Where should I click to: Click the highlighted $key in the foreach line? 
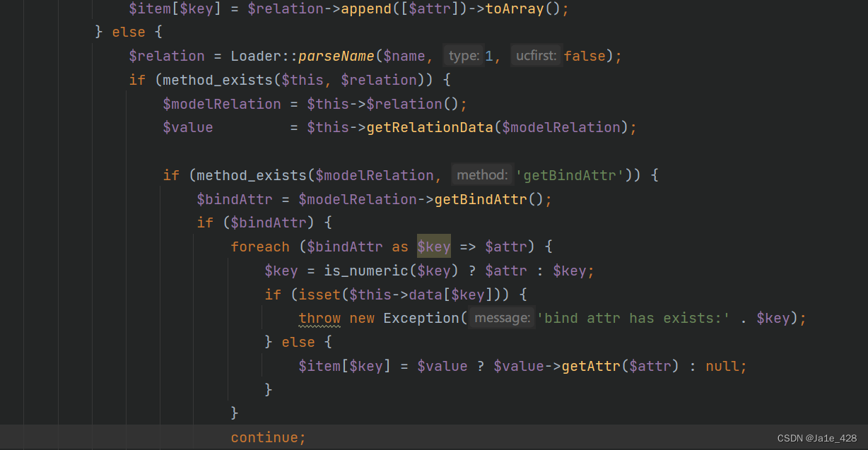434,247
